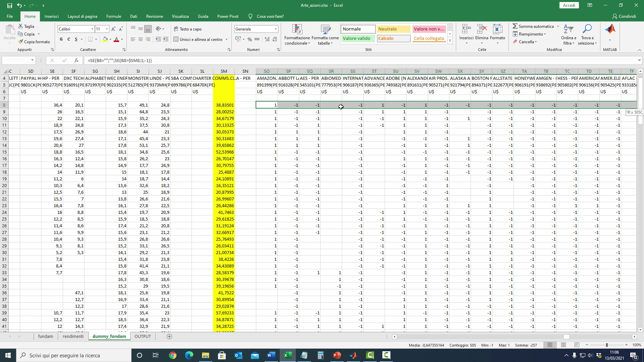Align text left icon

[133, 40]
